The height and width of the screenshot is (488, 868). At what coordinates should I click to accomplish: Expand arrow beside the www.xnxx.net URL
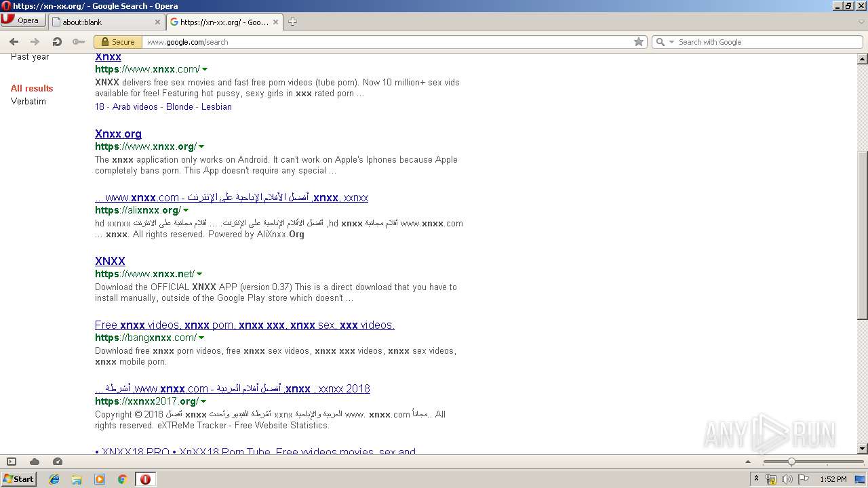pos(200,274)
